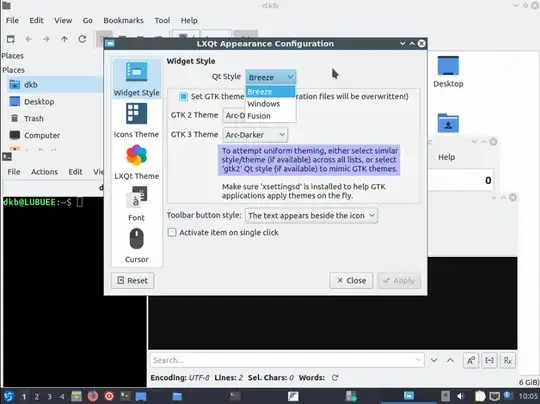Select Windows in the Qt Style list

270,104
